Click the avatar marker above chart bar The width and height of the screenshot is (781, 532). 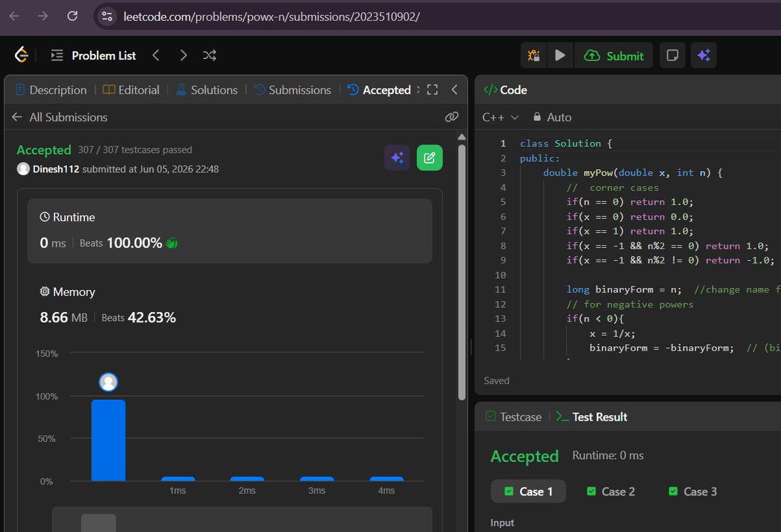click(109, 382)
